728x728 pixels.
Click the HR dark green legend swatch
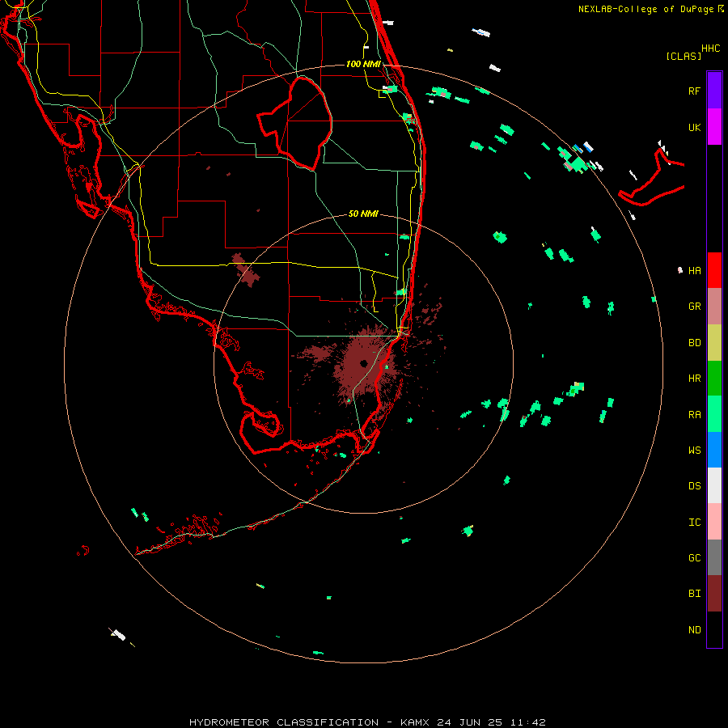[714, 378]
